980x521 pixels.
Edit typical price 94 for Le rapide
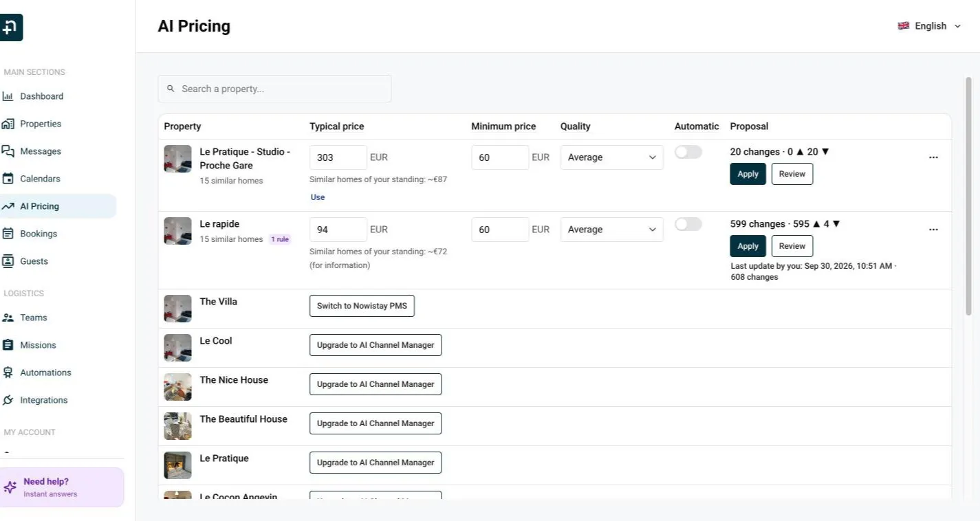338,230
